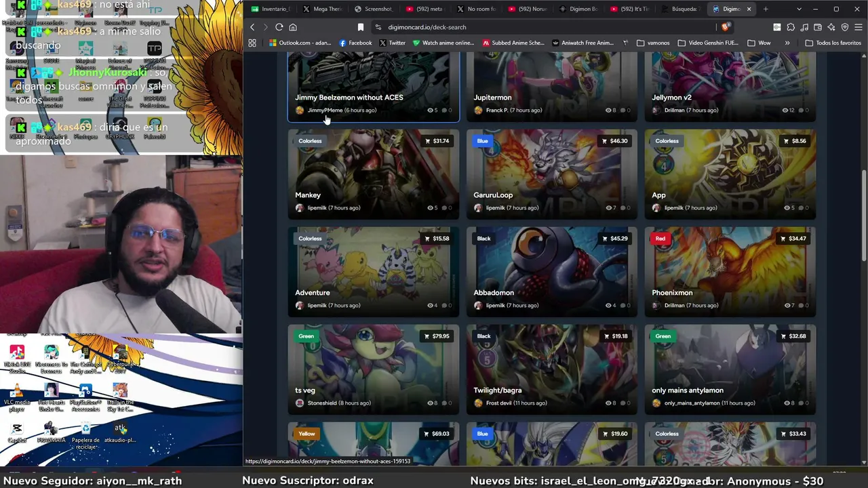Switch to the No room fo tab
The image size is (868, 488).
(x=476, y=9)
